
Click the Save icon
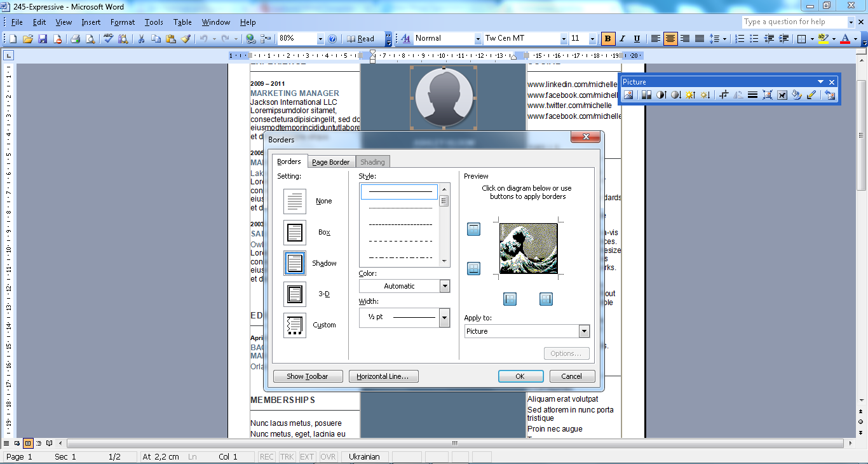[43, 39]
